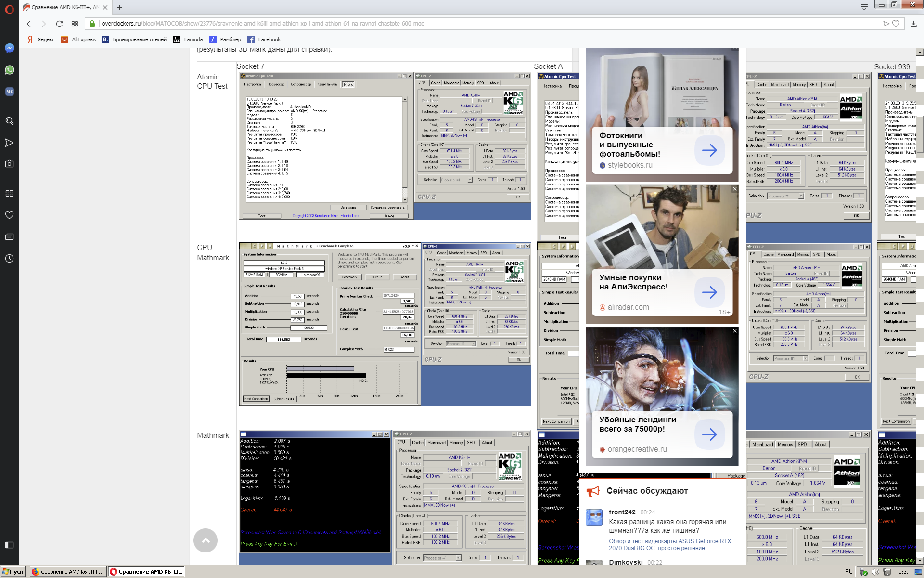The image size is (924, 578).
Task: Open the downloads icon in address bar
Action: [x=913, y=24]
